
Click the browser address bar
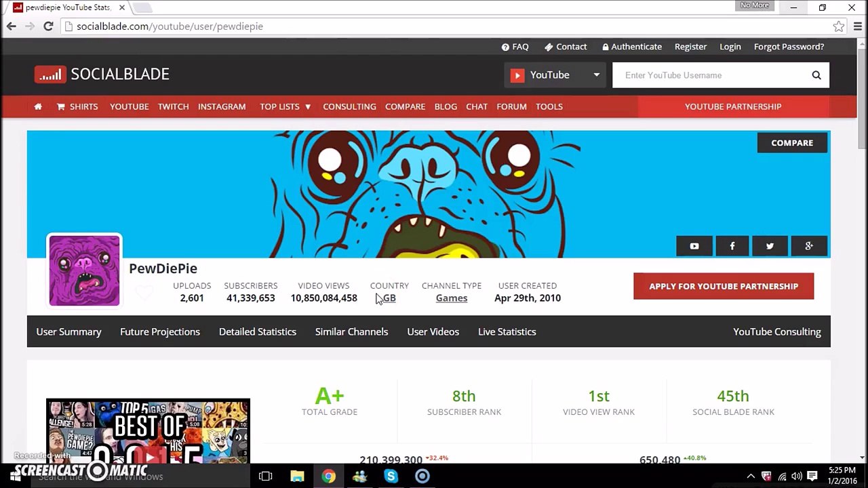(448, 26)
